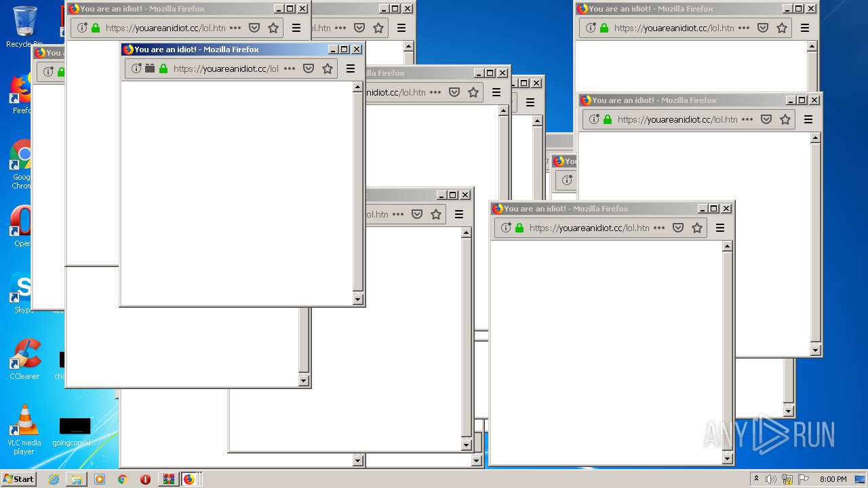This screenshot has width=868, height=488.
Task: Open hamburger menu in active blue-titled Firefox window
Action: (351, 68)
